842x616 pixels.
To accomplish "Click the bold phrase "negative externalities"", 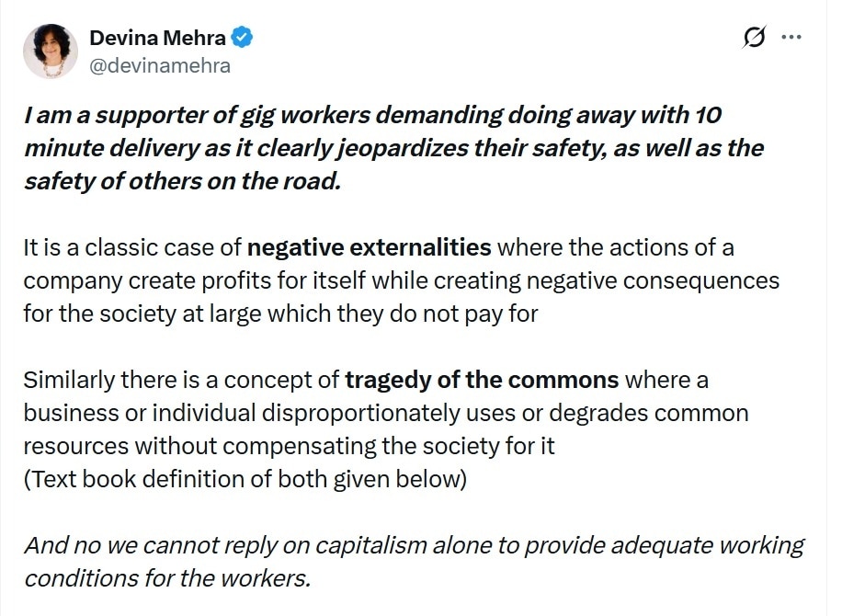I will click(x=370, y=247).
